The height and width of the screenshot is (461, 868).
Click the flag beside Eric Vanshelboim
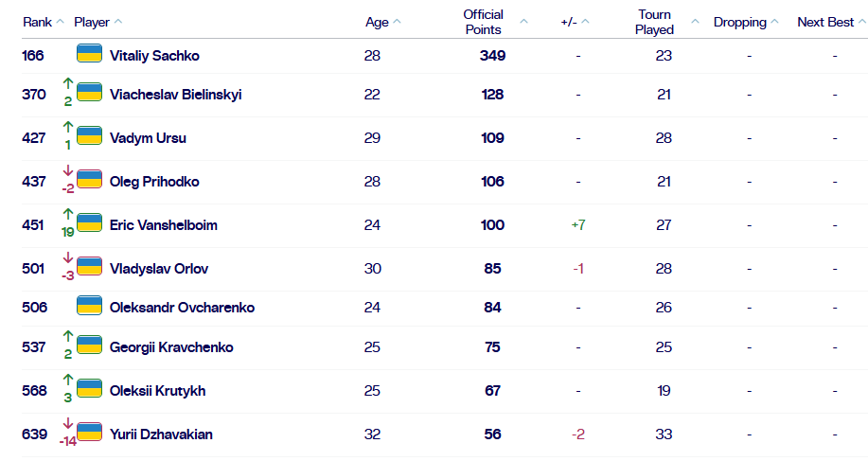point(89,224)
